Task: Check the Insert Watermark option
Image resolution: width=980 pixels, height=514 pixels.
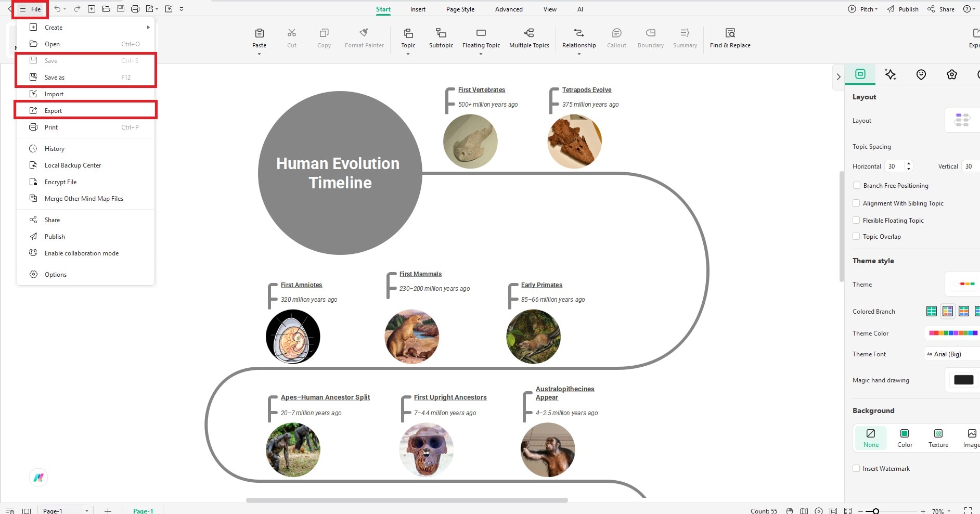Action: click(x=856, y=468)
